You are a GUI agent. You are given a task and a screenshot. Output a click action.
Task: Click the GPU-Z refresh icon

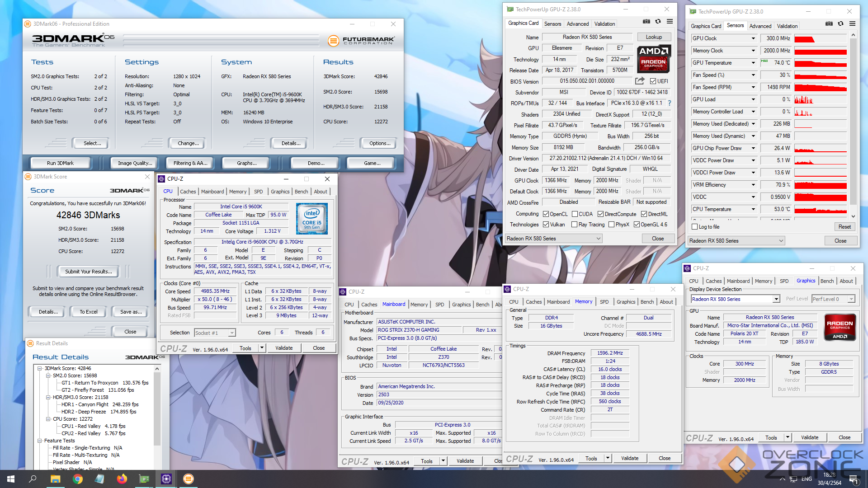coord(658,22)
